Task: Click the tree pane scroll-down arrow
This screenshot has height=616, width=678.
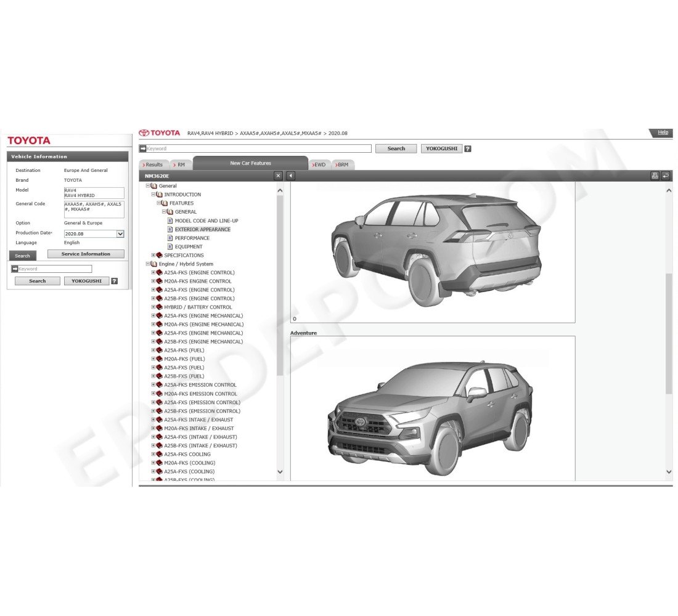Action: [x=280, y=472]
